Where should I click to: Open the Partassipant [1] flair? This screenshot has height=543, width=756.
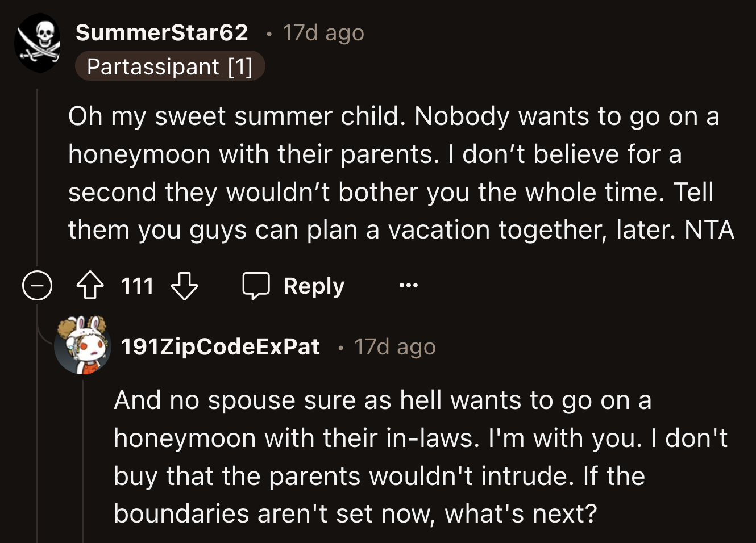coord(170,66)
